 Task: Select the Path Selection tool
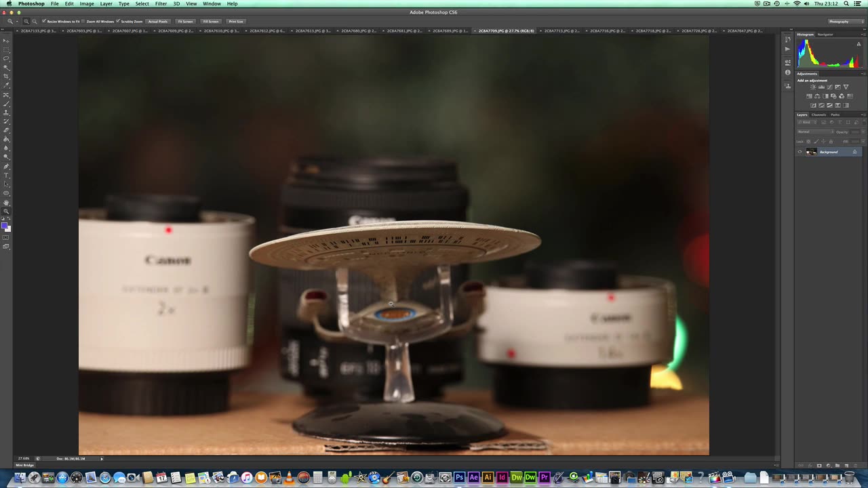coord(7,184)
